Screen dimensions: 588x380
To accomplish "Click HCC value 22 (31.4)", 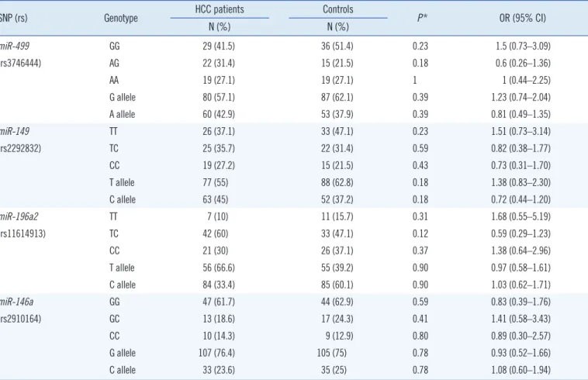I will (x=219, y=64).
